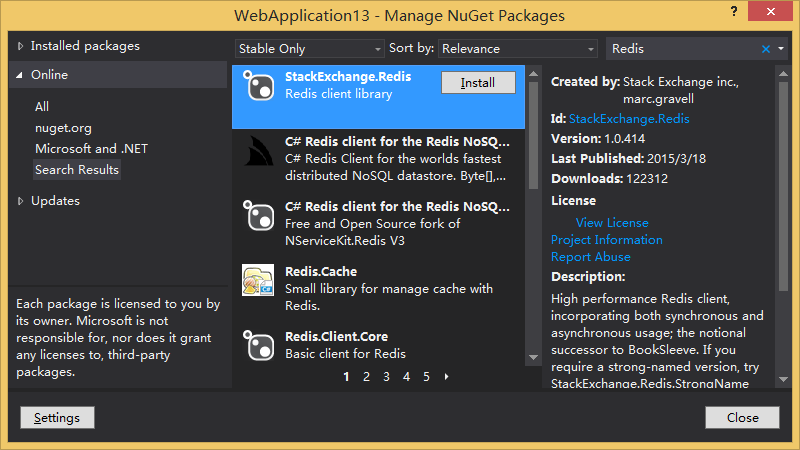
Task: Select Microsoft and .NET source
Action: pos(91,148)
